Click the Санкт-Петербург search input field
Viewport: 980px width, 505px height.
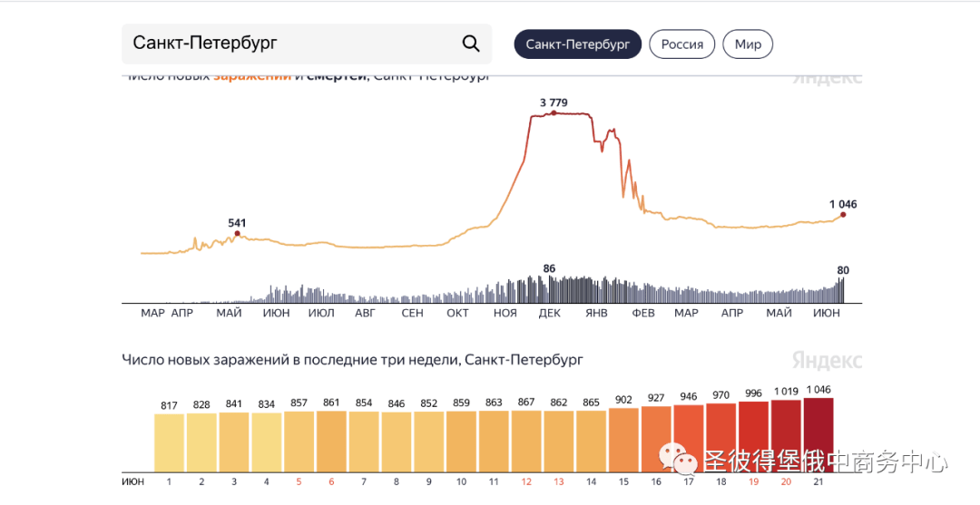(x=290, y=44)
